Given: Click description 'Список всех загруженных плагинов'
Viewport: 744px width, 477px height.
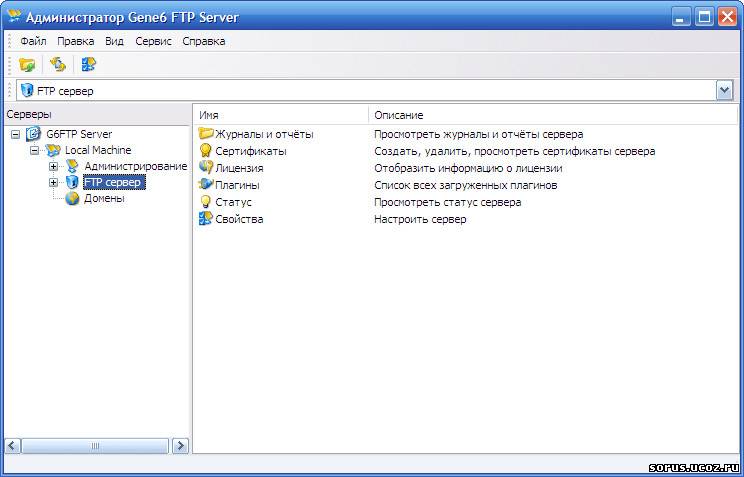Looking at the screenshot, I should point(465,185).
